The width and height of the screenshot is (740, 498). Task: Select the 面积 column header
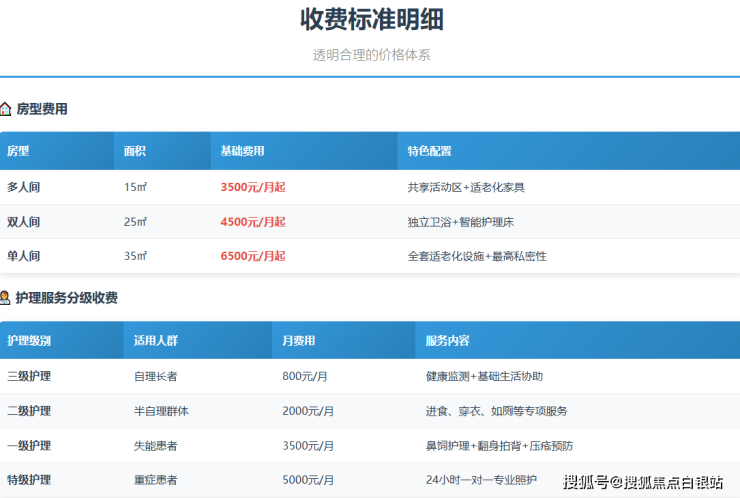[135, 151]
